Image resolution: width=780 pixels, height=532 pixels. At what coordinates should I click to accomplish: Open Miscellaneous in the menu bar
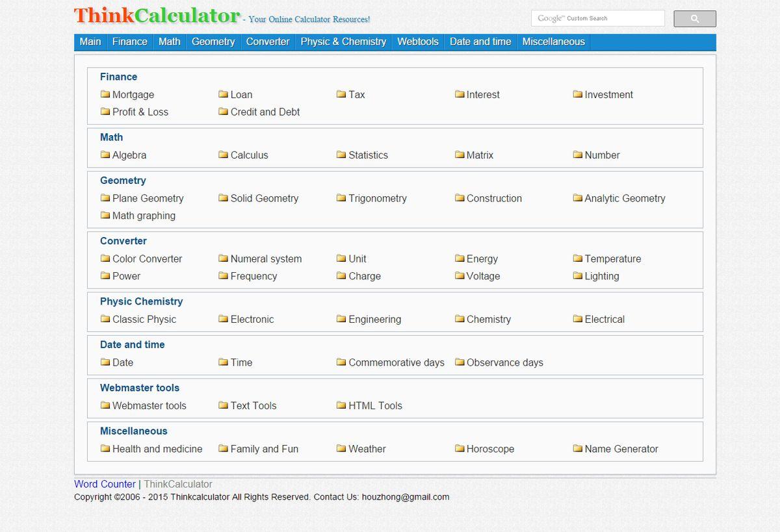(554, 42)
